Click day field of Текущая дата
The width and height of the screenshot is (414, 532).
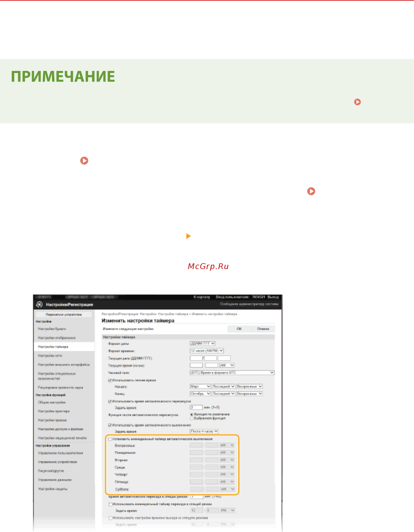196,358
